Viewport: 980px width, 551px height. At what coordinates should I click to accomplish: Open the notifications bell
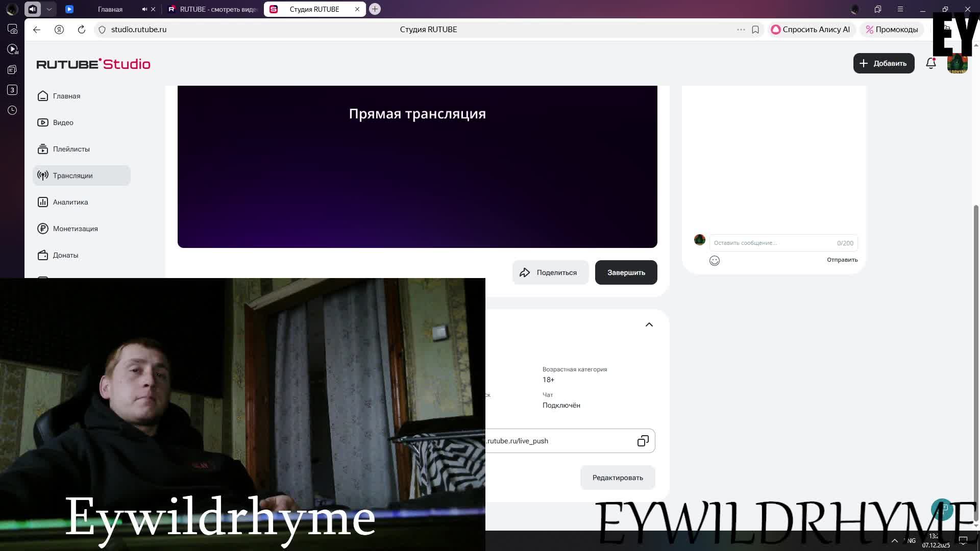(930, 63)
